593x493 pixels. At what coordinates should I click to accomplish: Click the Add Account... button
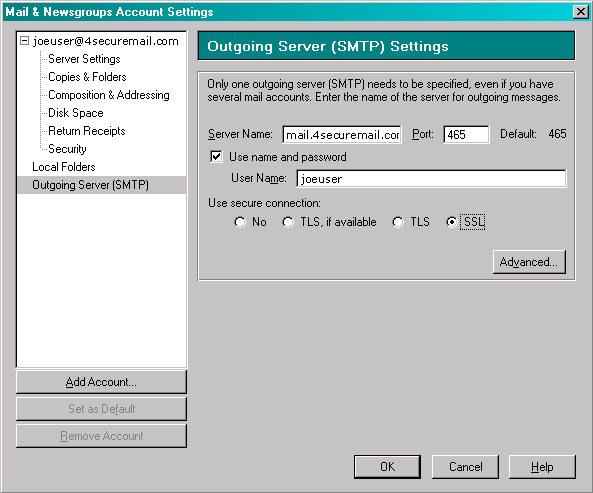pos(101,382)
